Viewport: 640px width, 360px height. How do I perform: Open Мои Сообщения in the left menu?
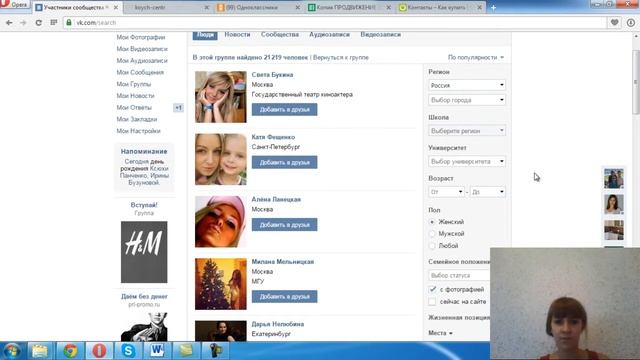click(140, 72)
